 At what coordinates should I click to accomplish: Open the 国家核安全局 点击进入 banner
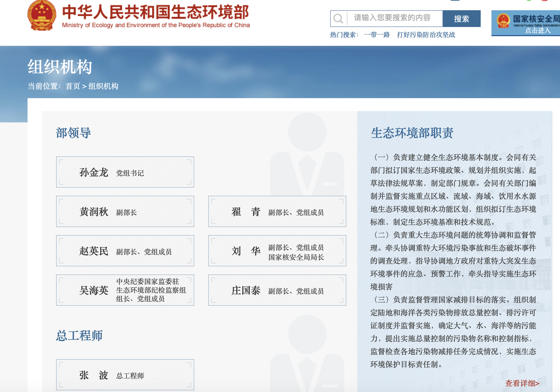pos(526,23)
